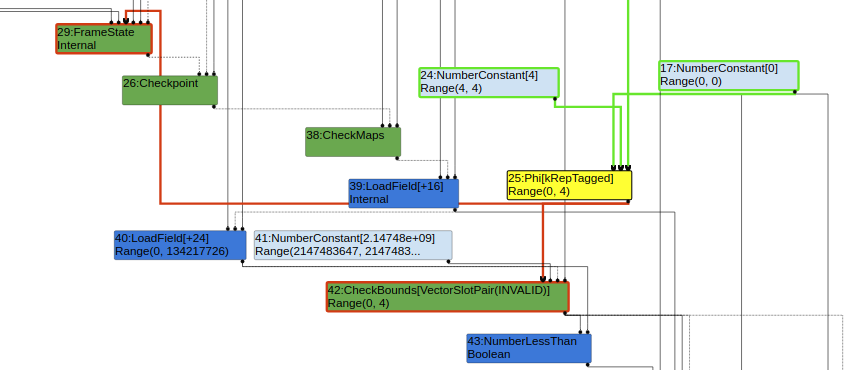Select the 39:LoadField[+16] node

coord(404,193)
